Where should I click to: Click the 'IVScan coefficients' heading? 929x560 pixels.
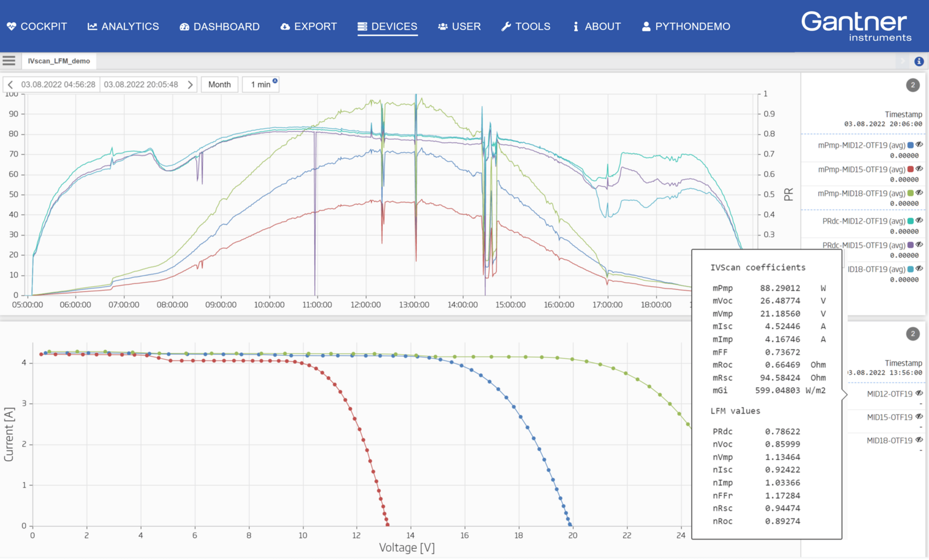tap(758, 268)
